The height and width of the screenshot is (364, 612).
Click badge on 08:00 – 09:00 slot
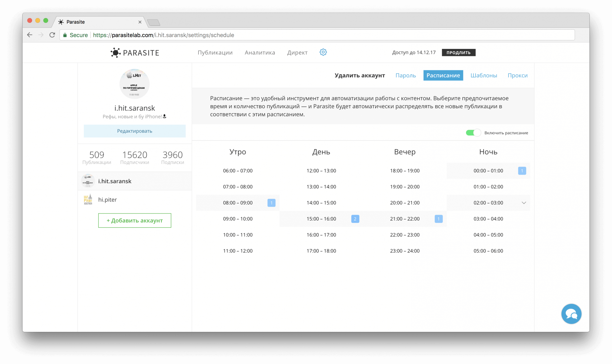[x=271, y=203]
